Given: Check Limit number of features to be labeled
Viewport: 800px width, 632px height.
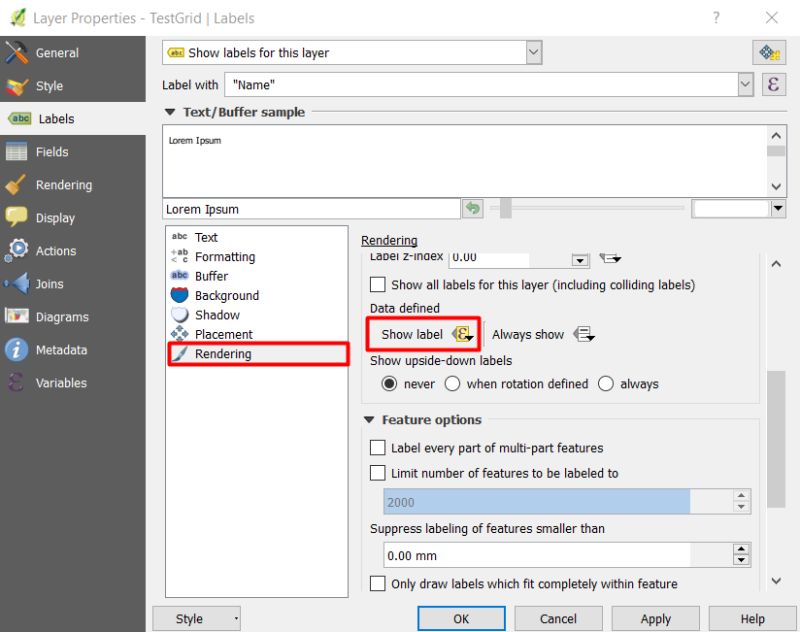Looking at the screenshot, I should click(377, 473).
